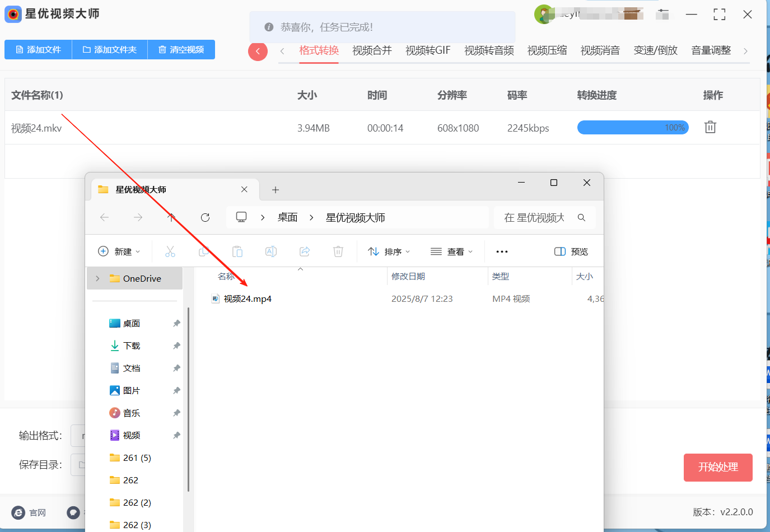Open the 音量调整 tab

pos(711,50)
